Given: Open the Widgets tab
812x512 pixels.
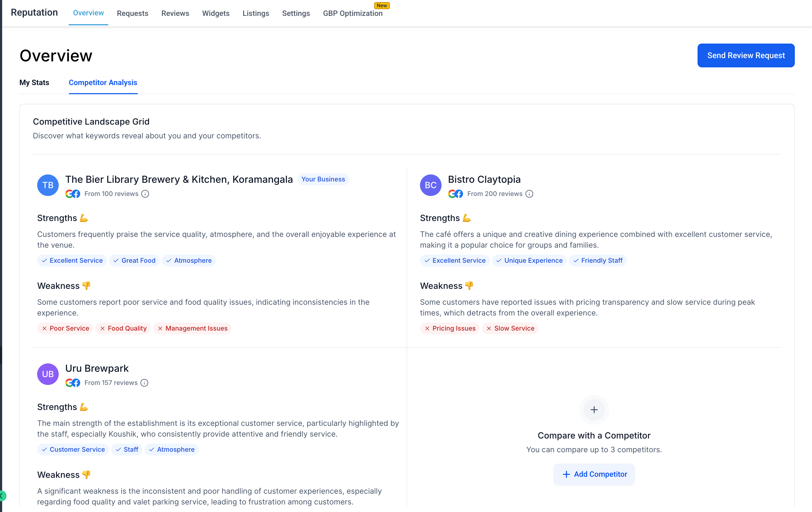Looking at the screenshot, I should 216,13.
